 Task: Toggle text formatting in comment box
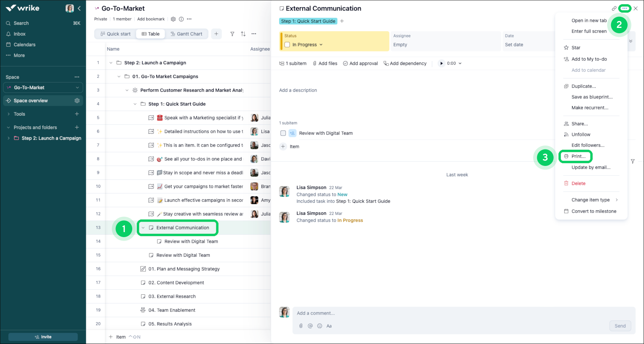(x=329, y=326)
